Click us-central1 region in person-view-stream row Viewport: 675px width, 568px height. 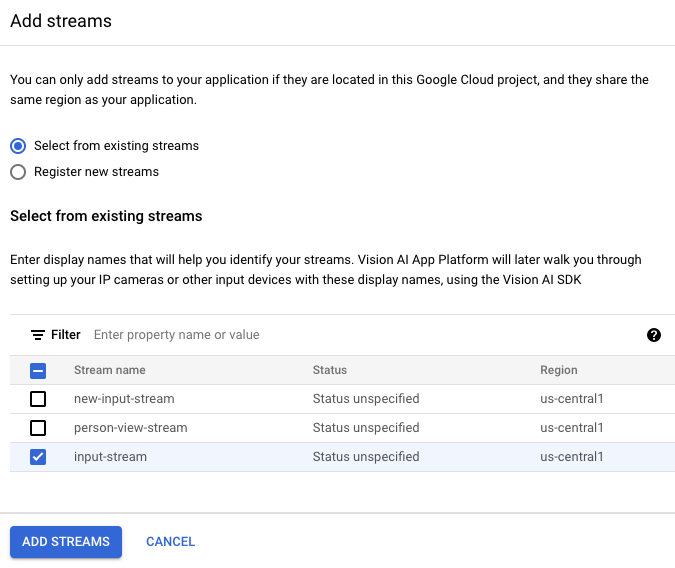click(571, 428)
